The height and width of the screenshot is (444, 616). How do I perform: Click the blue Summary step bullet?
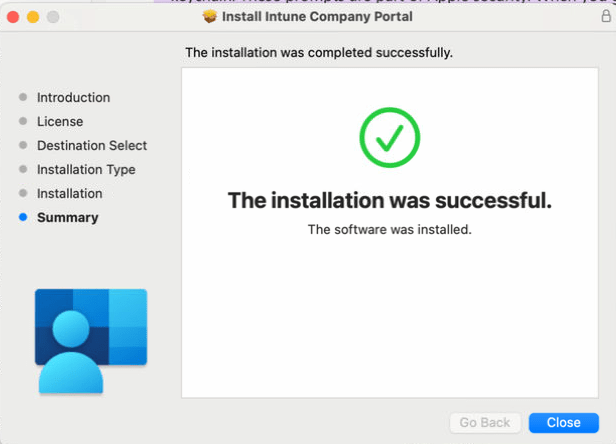[23, 217]
